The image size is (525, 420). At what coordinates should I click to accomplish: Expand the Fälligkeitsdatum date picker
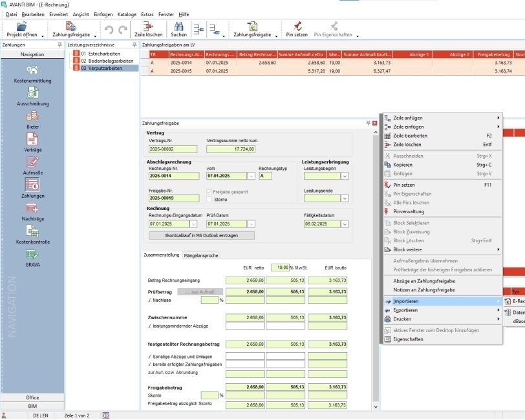pyautogui.click(x=345, y=224)
